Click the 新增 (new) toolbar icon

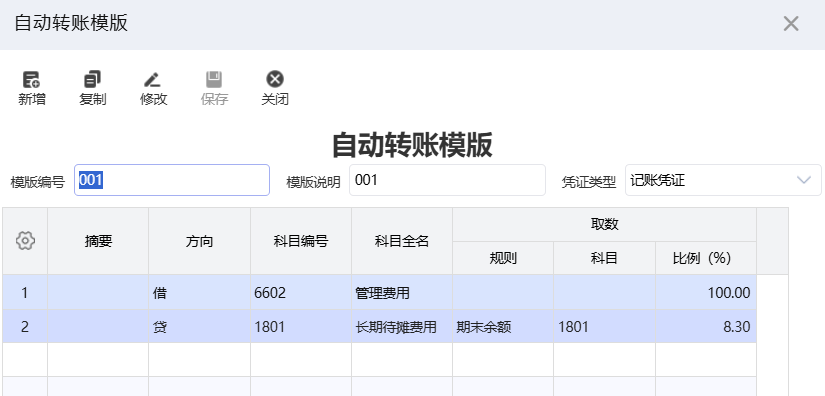tap(32, 79)
